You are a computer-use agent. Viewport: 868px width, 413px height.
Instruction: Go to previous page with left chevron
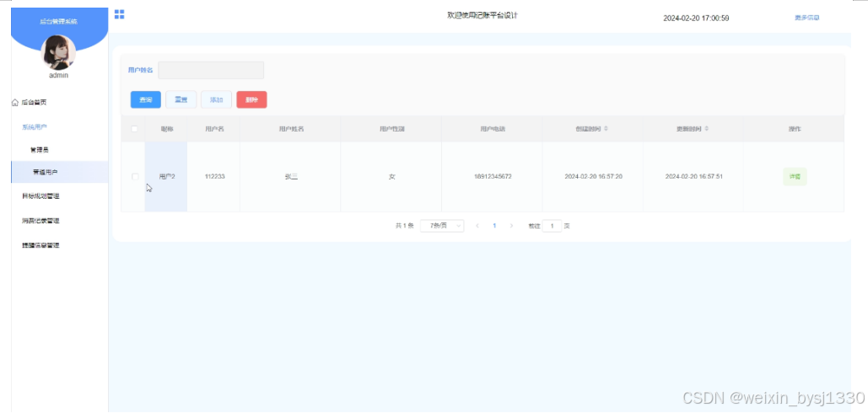(477, 226)
